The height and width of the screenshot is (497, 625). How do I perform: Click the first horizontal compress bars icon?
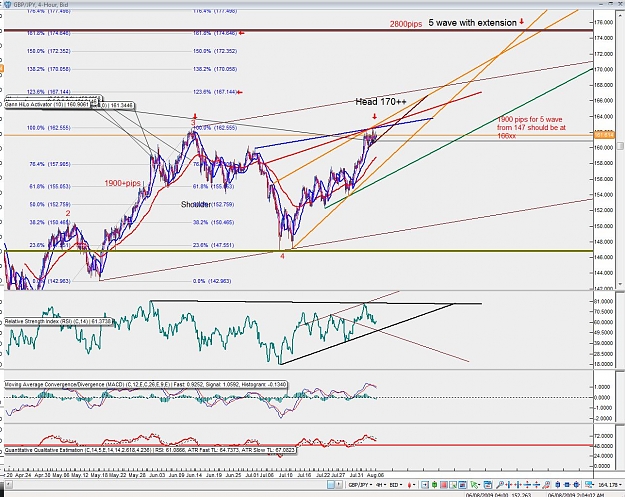tap(508, 485)
